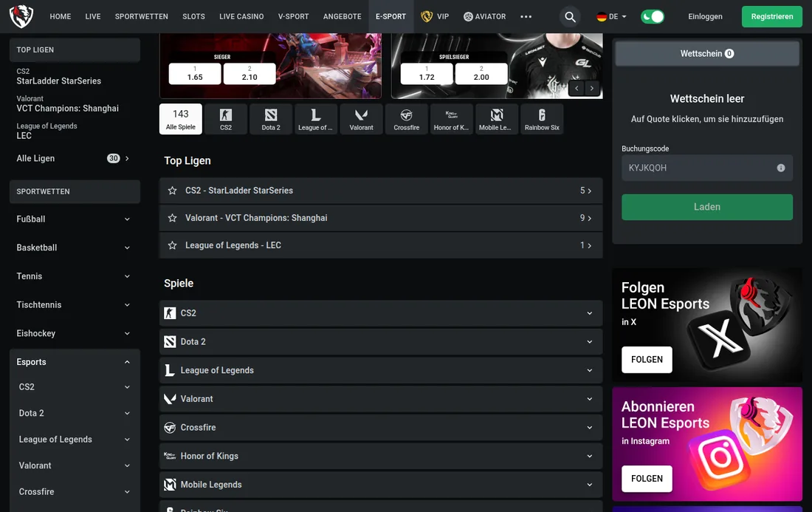Screen dimensions: 812x512
Task: Toggle the dark/light theme switch
Action: coord(653,16)
